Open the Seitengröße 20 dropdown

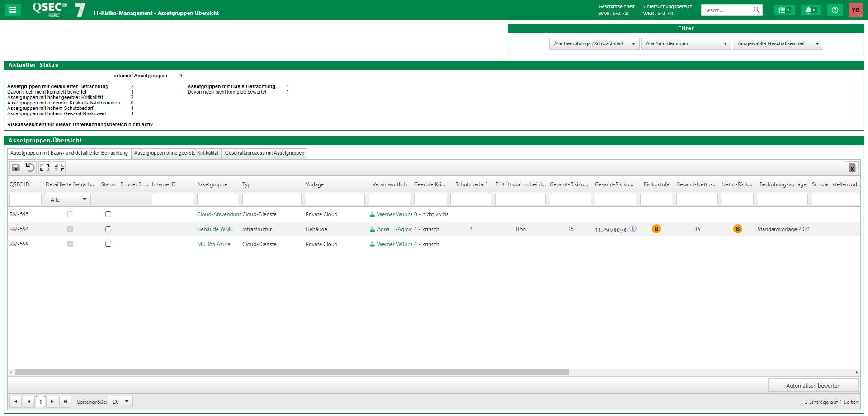[x=121, y=402]
